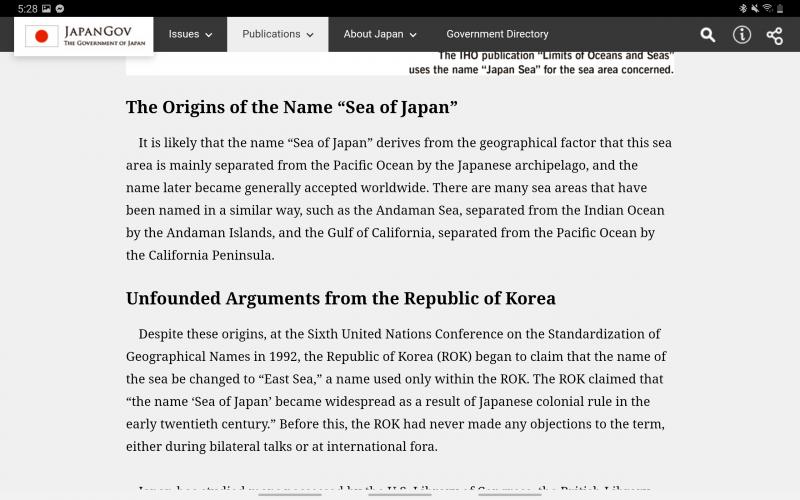
Task: Tap the share icon in header
Action: pos(775,35)
